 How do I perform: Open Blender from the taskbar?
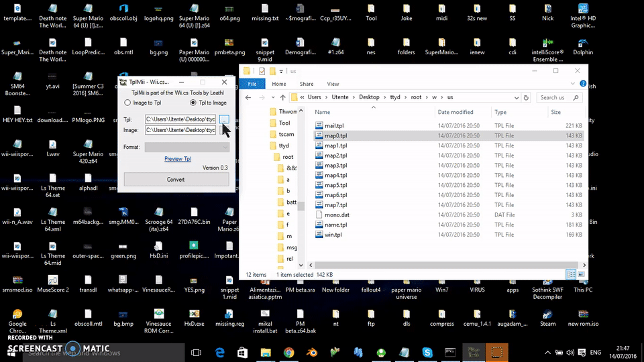coord(311,353)
